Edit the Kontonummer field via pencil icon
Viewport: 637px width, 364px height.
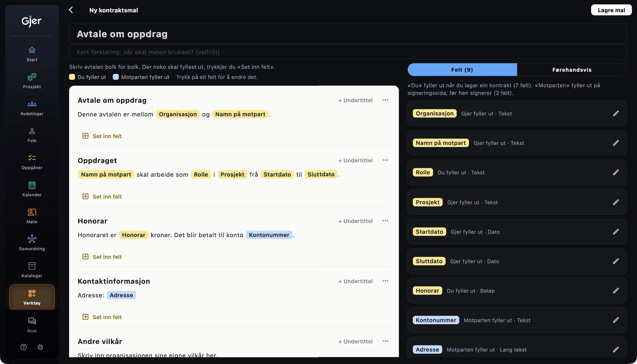(616, 320)
